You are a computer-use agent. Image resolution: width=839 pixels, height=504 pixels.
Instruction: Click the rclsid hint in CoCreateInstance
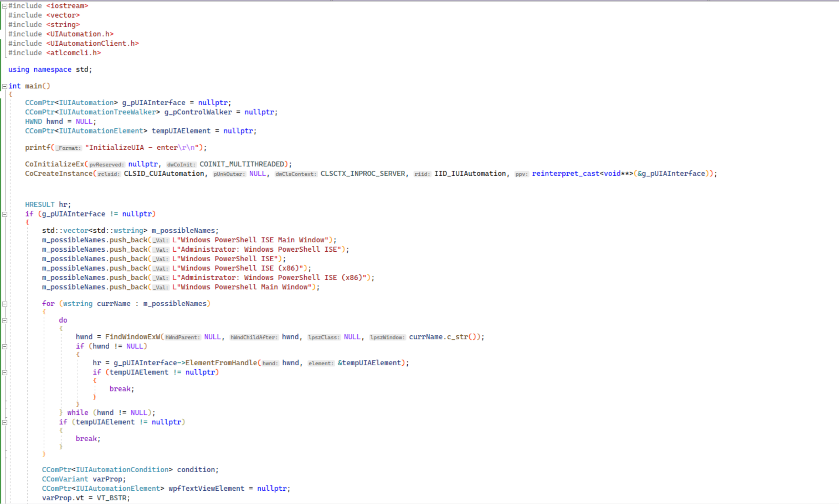click(109, 174)
